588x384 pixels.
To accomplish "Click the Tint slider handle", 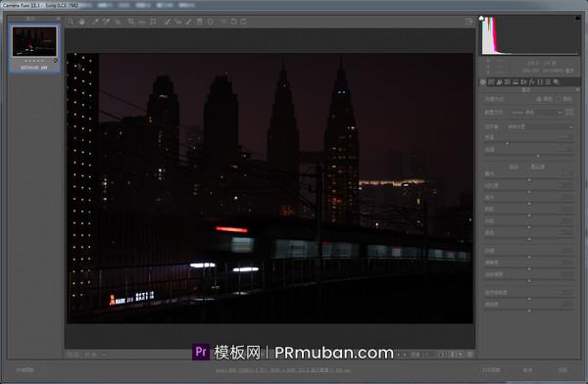I will (x=538, y=156).
